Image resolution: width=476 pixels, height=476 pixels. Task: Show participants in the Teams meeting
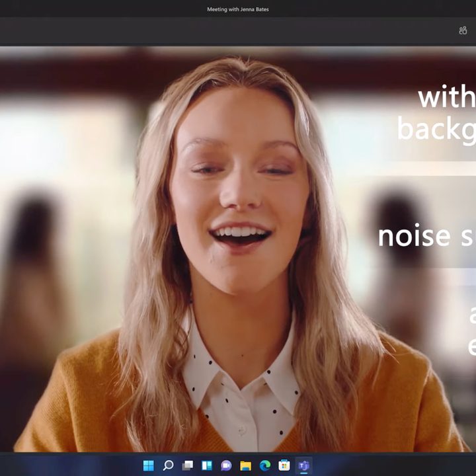coord(463,30)
